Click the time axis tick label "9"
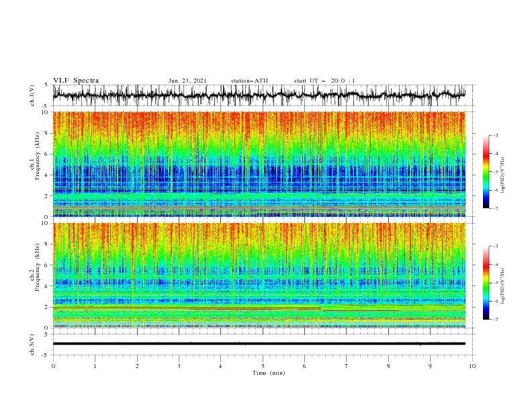532x411 pixels. click(430, 366)
